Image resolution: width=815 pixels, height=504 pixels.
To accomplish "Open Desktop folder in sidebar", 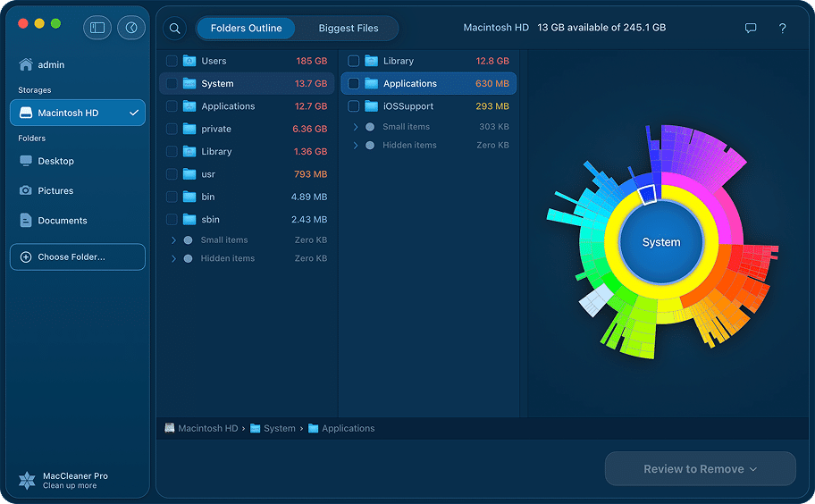I will tap(55, 161).
